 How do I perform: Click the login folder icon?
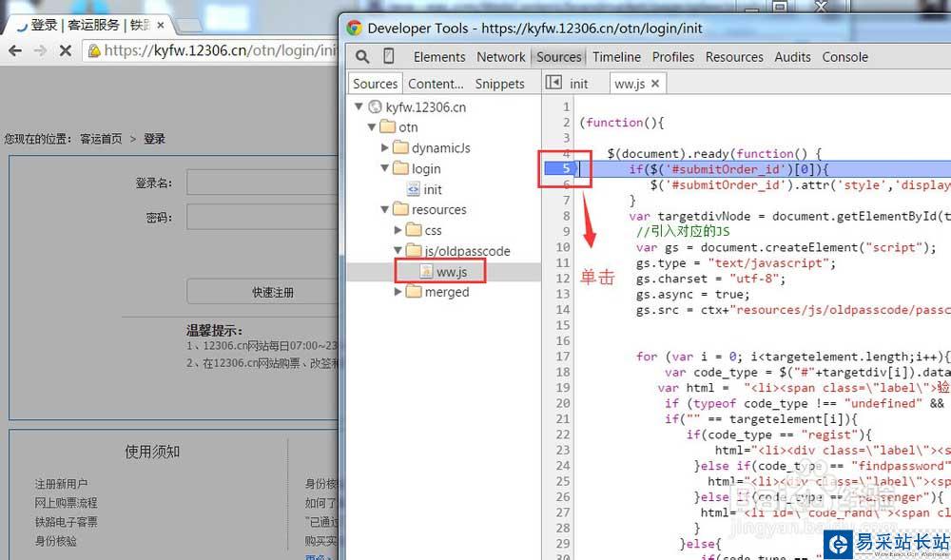(x=400, y=168)
